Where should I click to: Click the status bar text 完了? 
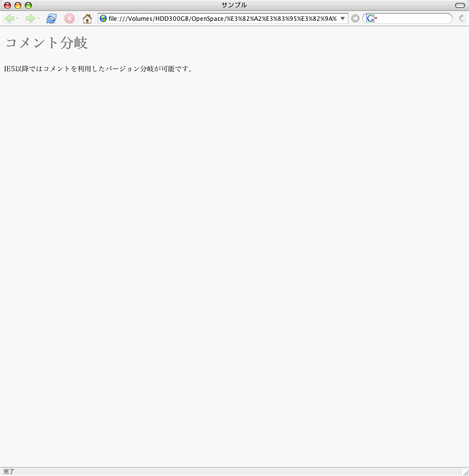[9, 472]
